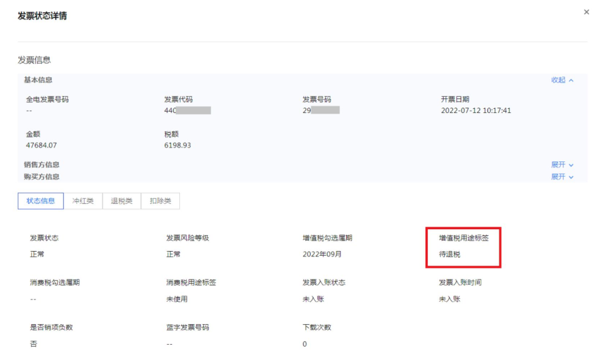605x364 pixels.
Task: Expand the 销售方信息 section
Action: [562, 165]
